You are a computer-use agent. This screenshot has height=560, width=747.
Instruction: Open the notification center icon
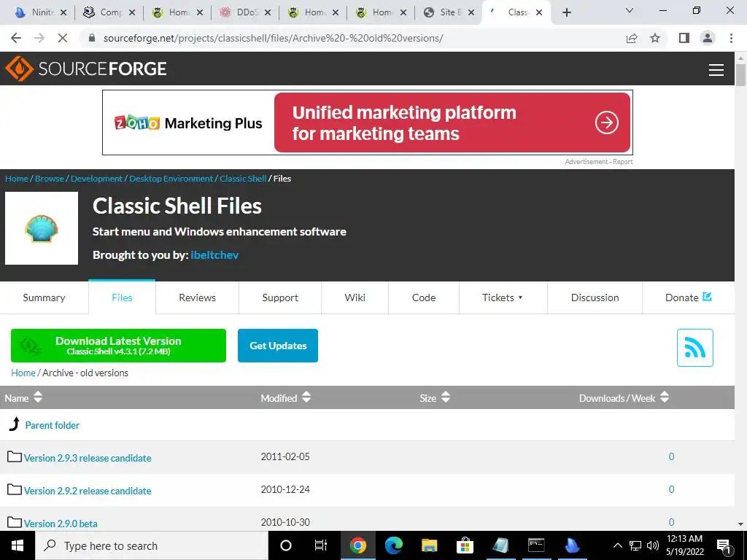(x=724, y=545)
